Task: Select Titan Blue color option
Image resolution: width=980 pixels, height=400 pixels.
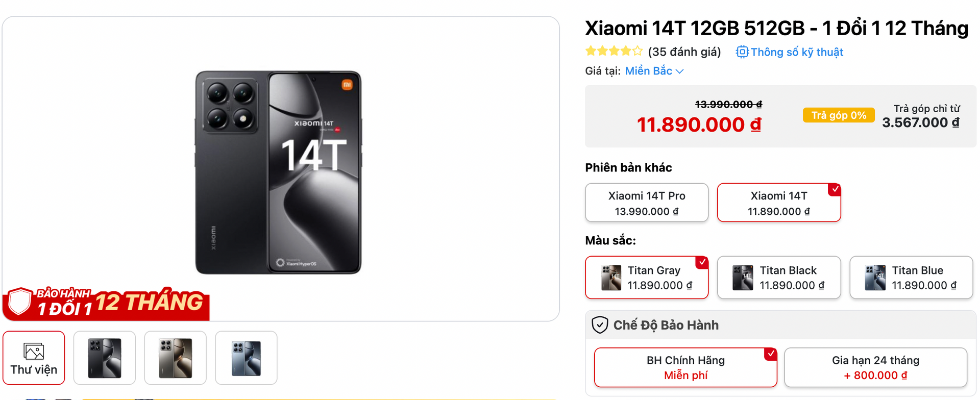Action: pyautogui.click(x=911, y=278)
